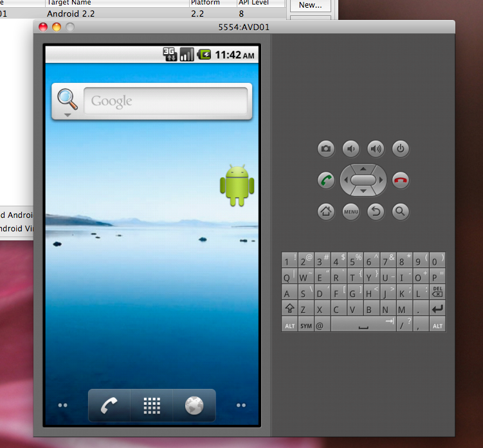The height and width of the screenshot is (448, 483).
Task: Click inside the Google search field
Action: coord(166,101)
